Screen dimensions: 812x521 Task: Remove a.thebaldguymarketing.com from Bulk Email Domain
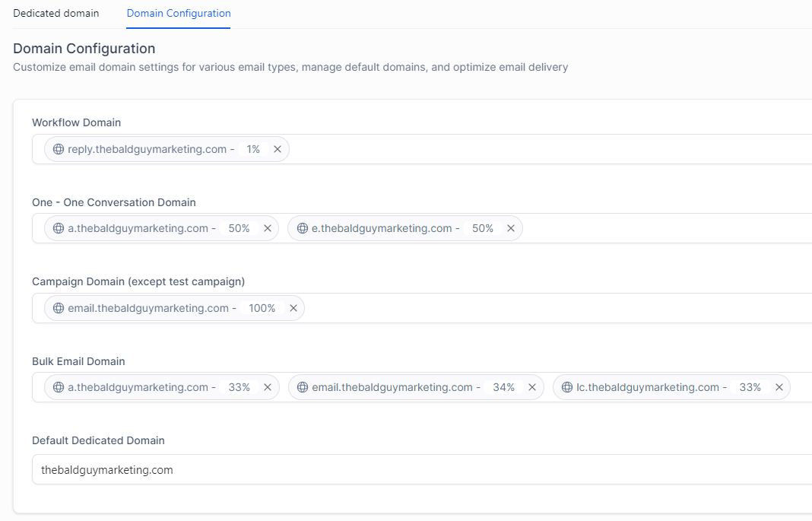click(x=268, y=387)
